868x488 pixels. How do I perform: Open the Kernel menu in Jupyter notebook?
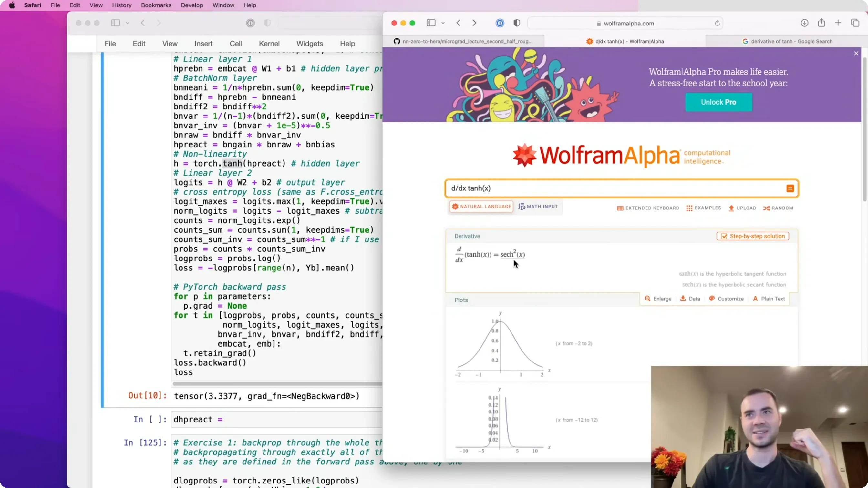tap(269, 44)
